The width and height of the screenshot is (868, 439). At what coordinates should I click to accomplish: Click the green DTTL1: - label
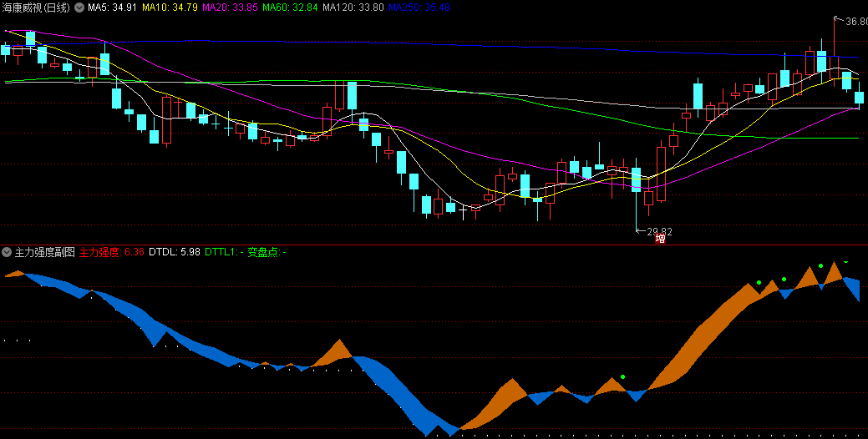coord(224,252)
